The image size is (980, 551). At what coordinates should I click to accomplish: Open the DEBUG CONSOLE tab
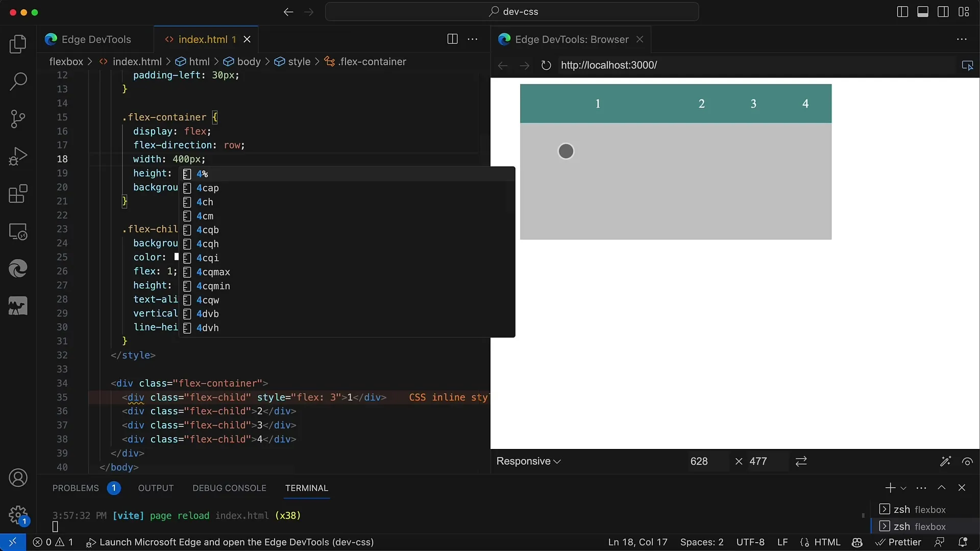point(229,488)
